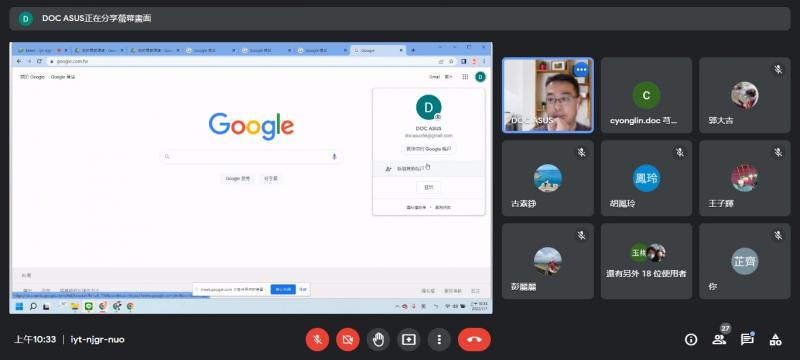Click the hide link beside stop sharing button
This screenshot has width=800, height=360.
pos(303,289)
